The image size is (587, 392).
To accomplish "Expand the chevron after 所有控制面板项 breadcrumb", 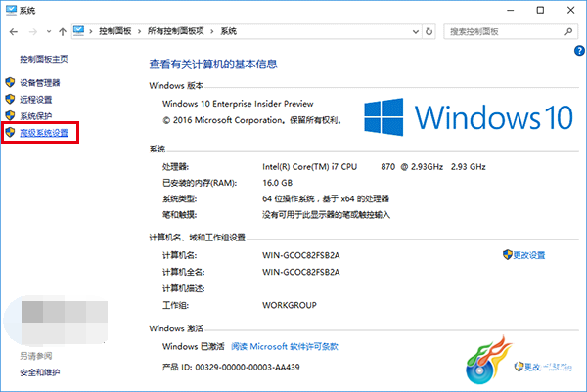I will [212, 32].
